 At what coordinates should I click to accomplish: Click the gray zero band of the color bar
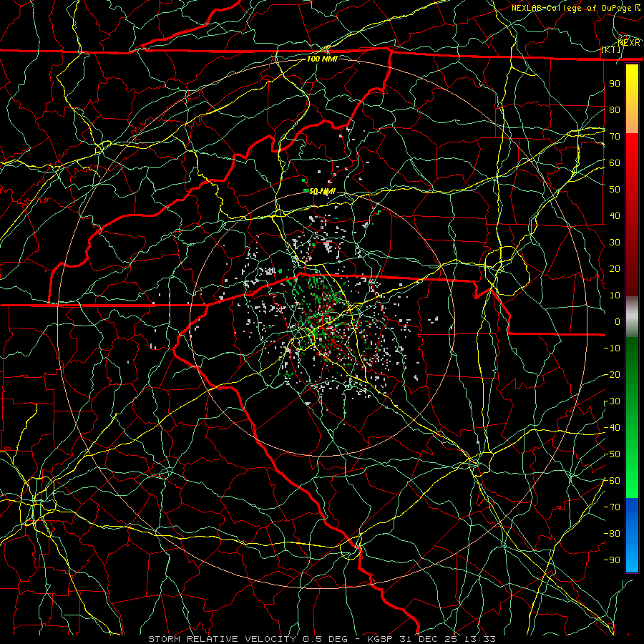632,317
